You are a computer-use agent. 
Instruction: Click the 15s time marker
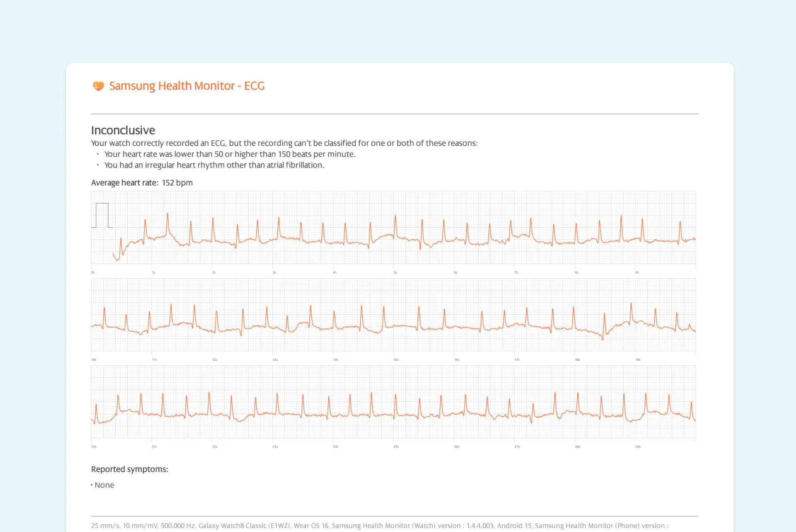(396, 360)
